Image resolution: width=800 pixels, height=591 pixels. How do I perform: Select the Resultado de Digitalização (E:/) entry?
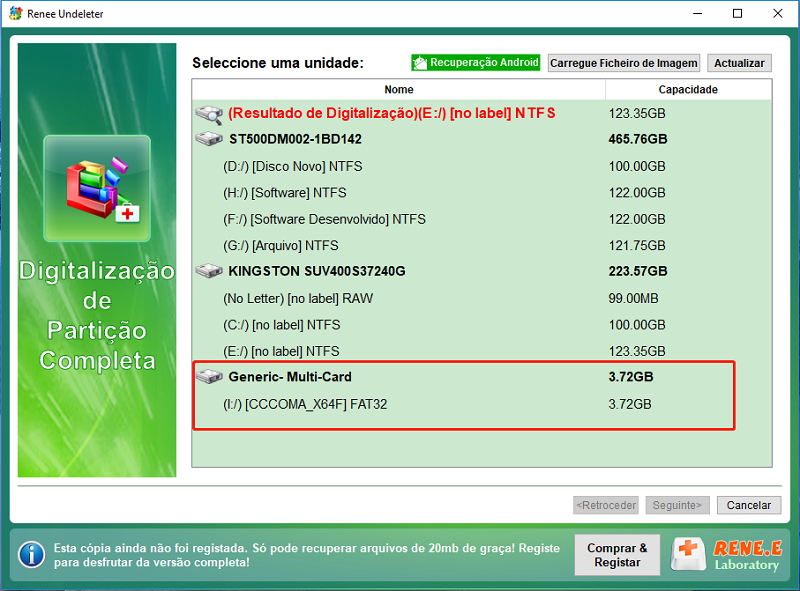pyautogui.click(x=482, y=113)
